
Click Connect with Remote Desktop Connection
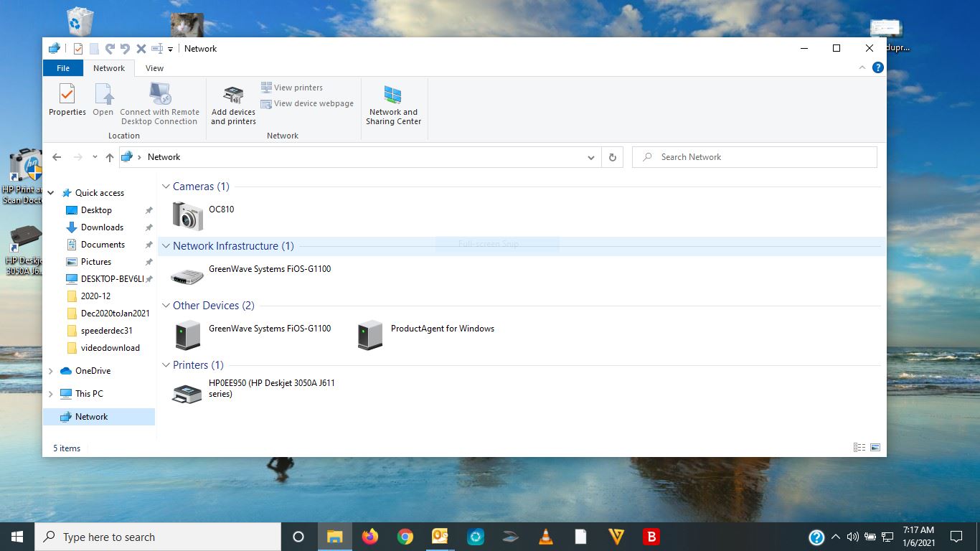[x=159, y=105]
